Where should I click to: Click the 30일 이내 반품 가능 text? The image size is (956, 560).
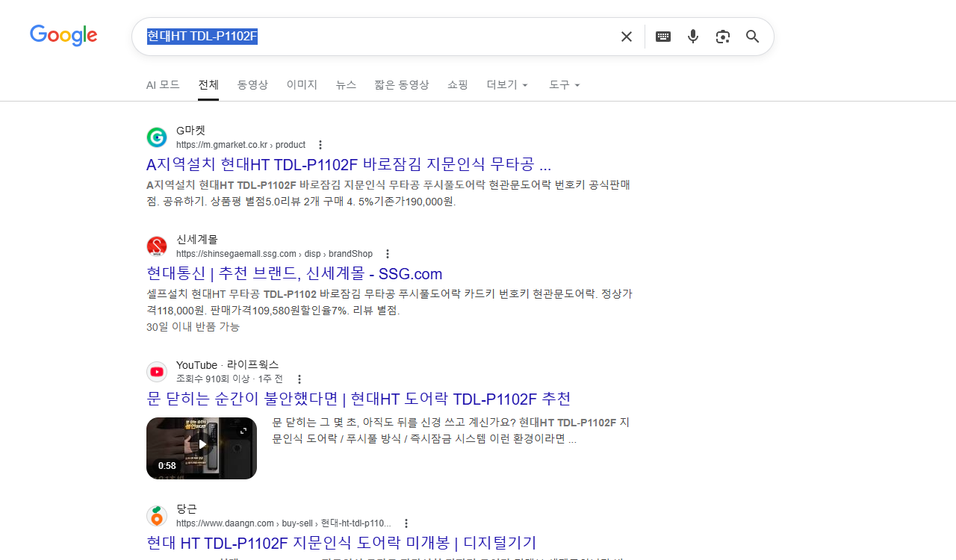[193, 326]
